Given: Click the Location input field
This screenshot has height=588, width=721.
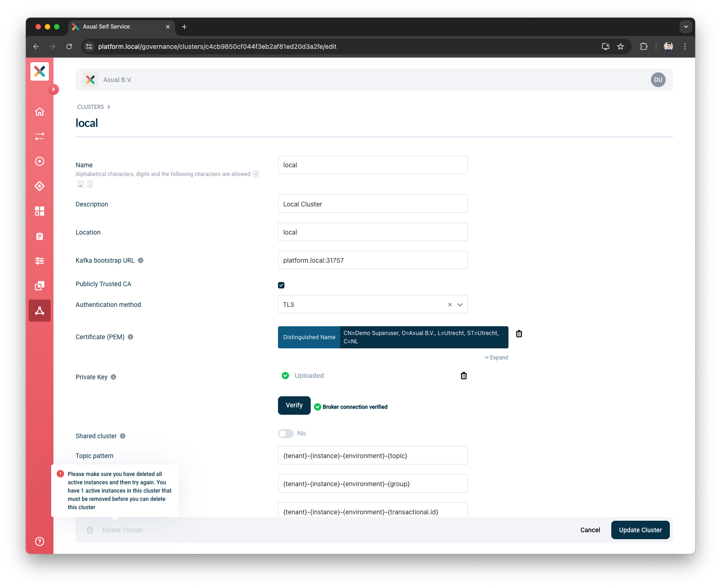Looking at the screenshot, I should pyautogui.click(x=373, y=232).
